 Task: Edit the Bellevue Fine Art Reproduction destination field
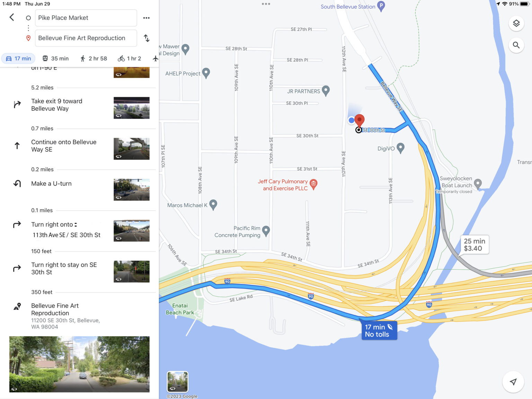click(x=86, y=38)
